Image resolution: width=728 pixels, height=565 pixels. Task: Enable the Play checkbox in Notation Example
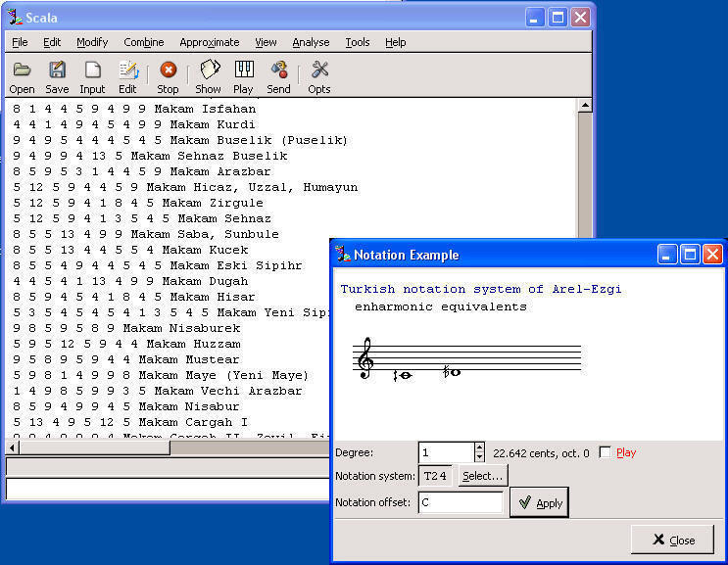coord(605,452)
